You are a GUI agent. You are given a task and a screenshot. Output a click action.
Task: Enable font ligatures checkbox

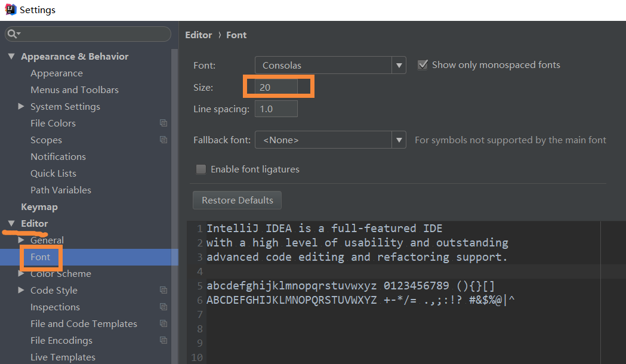[201, 169]
